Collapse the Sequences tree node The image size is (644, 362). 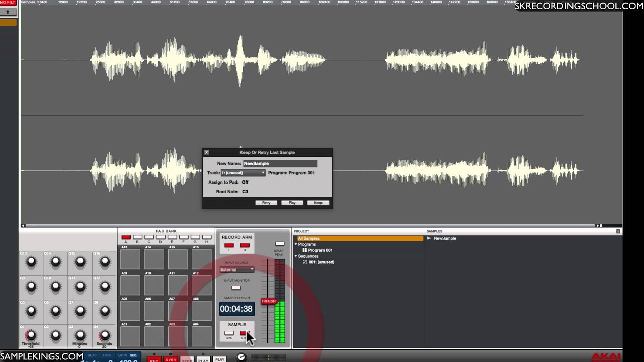coord(296,256)
